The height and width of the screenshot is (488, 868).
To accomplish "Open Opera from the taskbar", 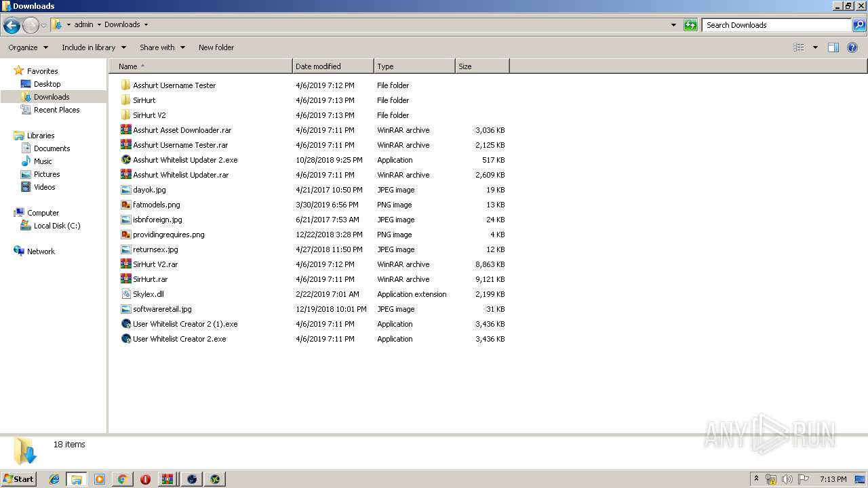I will (145, 479).
